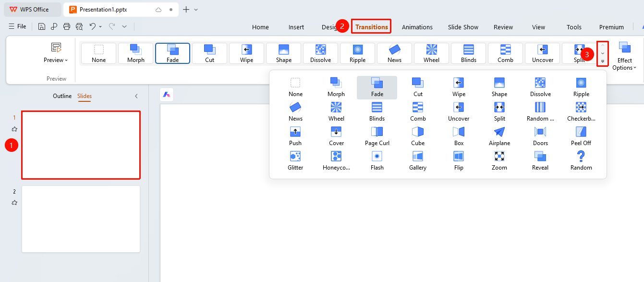The width and height of the screenshot is (644, 282).
Task: Click the AI assistant icon above the slide
Action: coord(167,95)
